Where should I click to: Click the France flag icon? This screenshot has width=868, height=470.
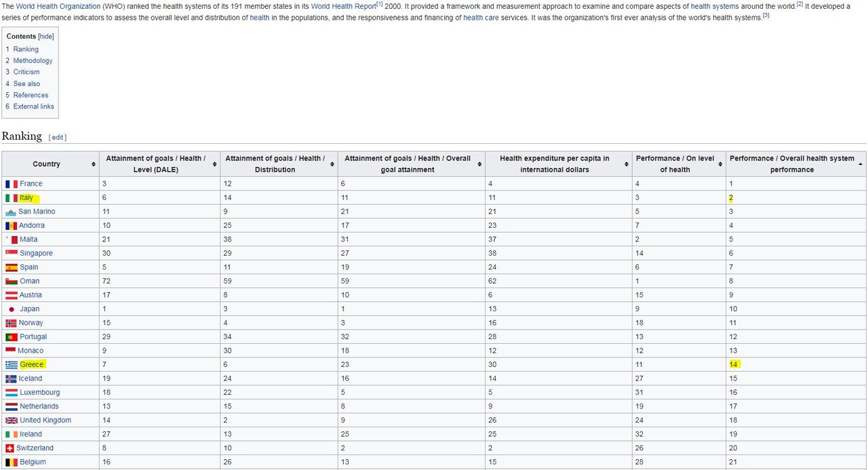tap(12, 184)
